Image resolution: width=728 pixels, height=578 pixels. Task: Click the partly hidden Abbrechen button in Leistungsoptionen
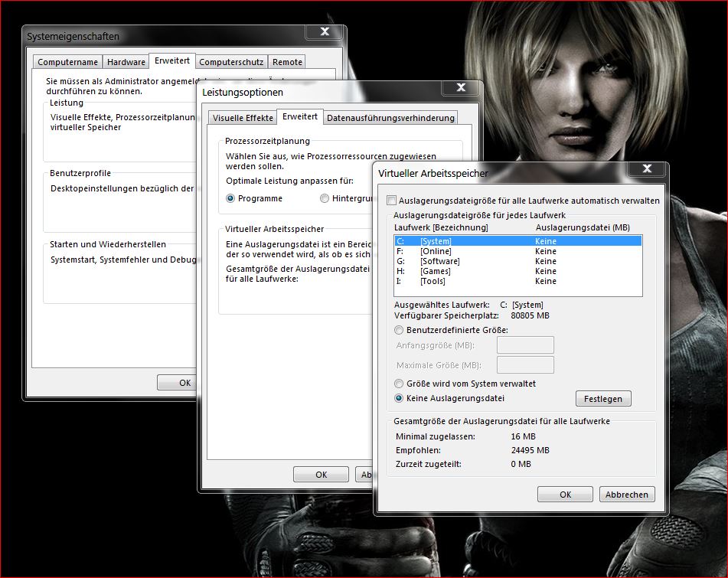click(x=364, y=475)
